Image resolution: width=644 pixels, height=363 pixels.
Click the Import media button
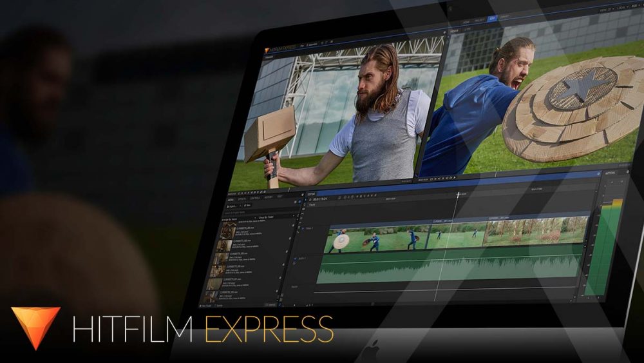coord(233,206)
